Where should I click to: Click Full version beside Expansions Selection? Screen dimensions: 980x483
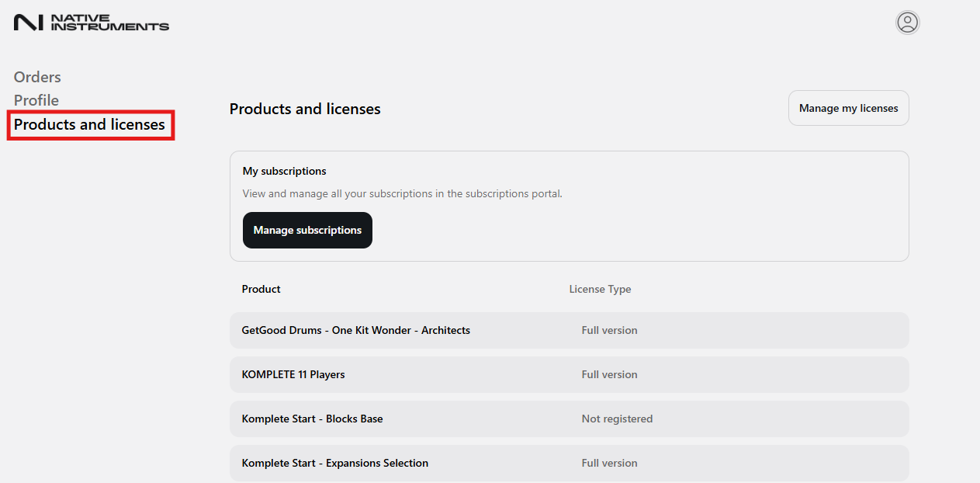click(609, 463)
